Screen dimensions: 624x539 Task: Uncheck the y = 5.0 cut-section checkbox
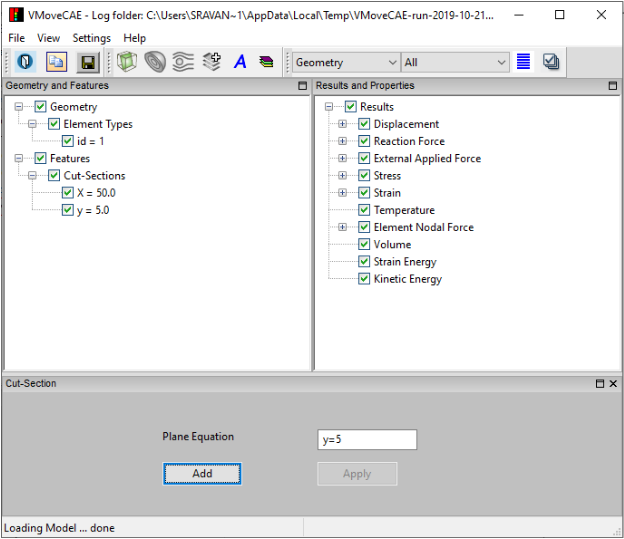(68, 210)
